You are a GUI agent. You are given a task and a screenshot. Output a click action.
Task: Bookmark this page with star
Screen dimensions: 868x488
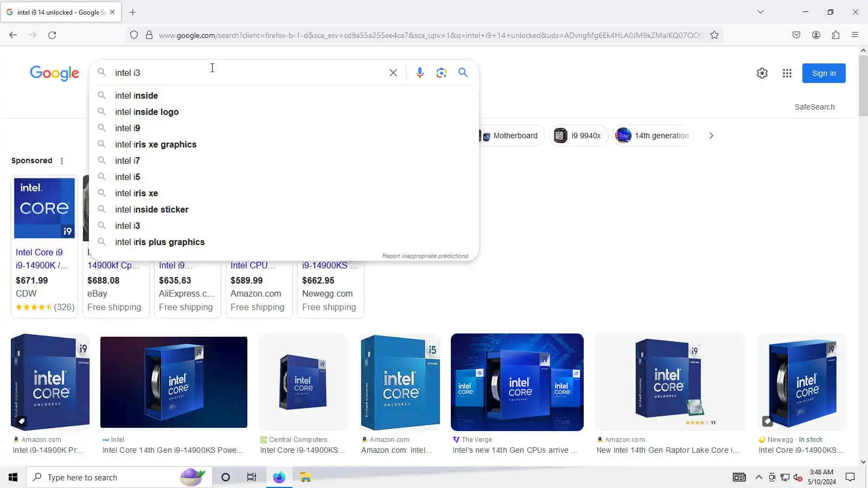(714, 35)
